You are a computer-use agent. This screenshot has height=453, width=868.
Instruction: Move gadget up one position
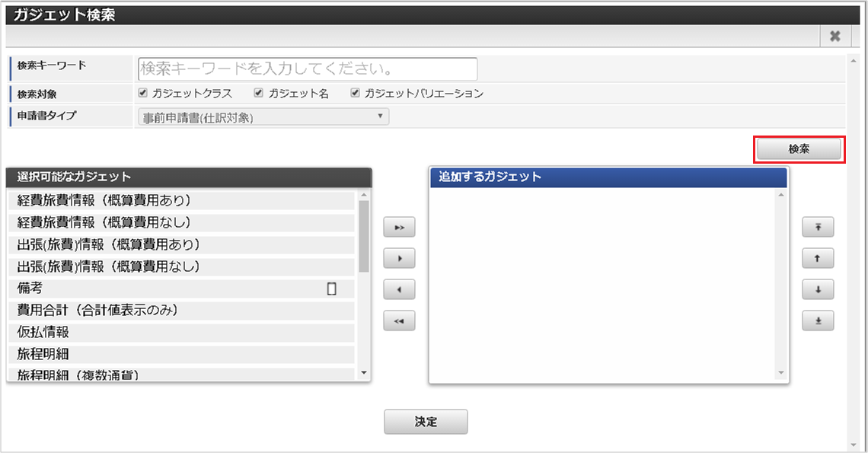coord(818,257)
